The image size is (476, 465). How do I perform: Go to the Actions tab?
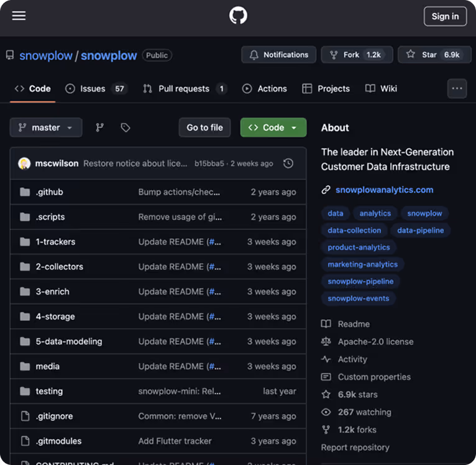point(265,89)
